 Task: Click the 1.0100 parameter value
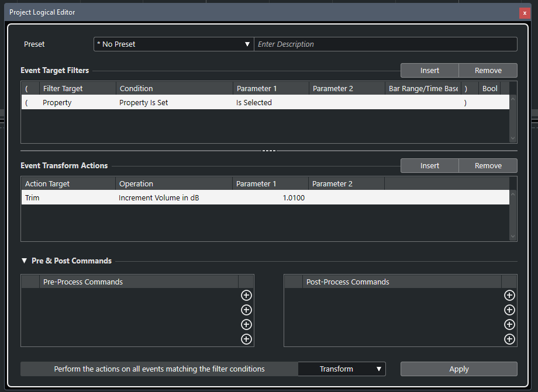click(293, 198)
